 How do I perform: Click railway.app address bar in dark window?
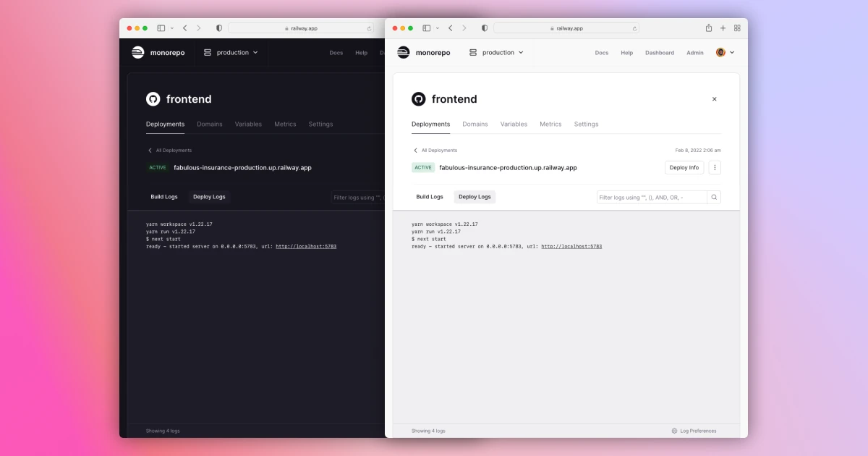301,28
